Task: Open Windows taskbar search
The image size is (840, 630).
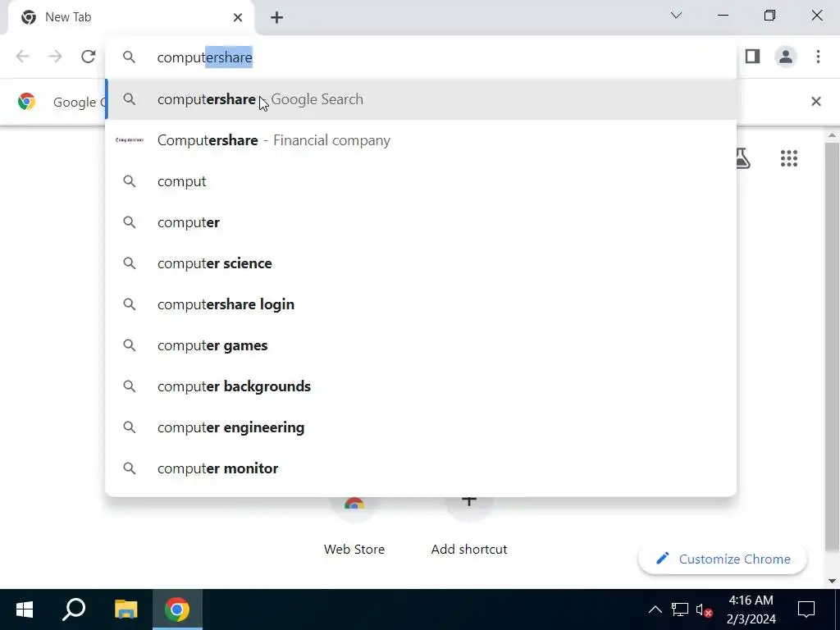Action: (74, 609)
